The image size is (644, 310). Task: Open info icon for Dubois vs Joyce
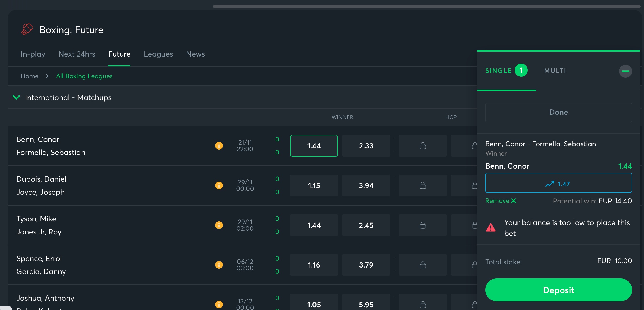pos(219,185)
